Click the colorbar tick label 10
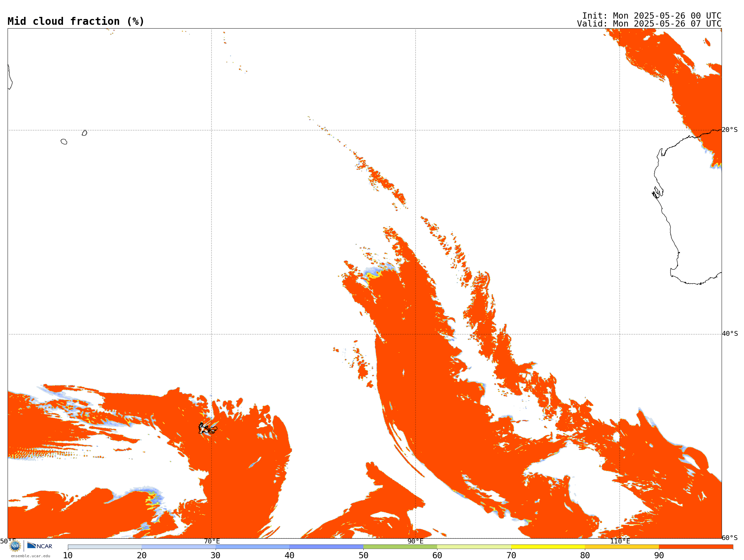744x560 pixels. pos(68,555)
